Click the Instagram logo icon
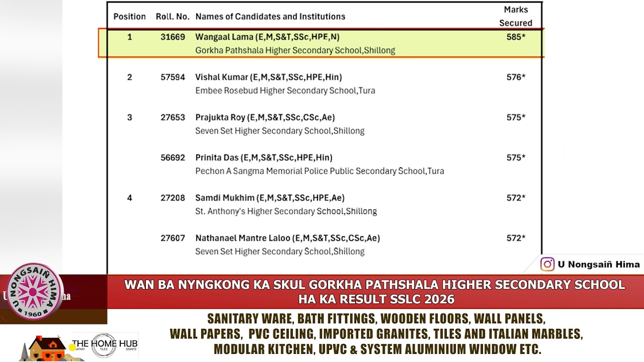Viewport: 644px width, 362px height. pos(547,264)
